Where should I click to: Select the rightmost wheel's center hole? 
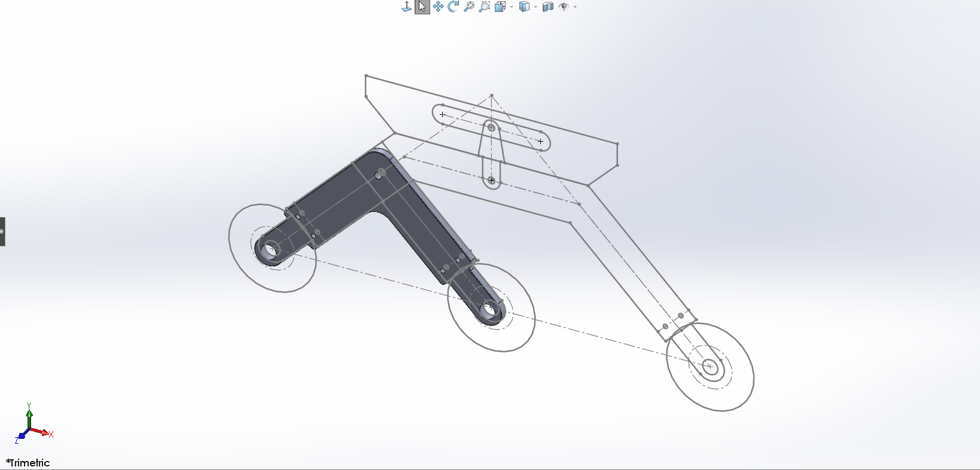point(710,367)
